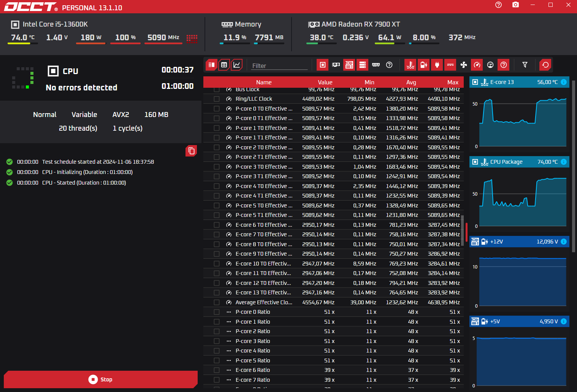Sort the table by Max column
The width and height of the screenshot is (577, 392).
coord(453,82)
